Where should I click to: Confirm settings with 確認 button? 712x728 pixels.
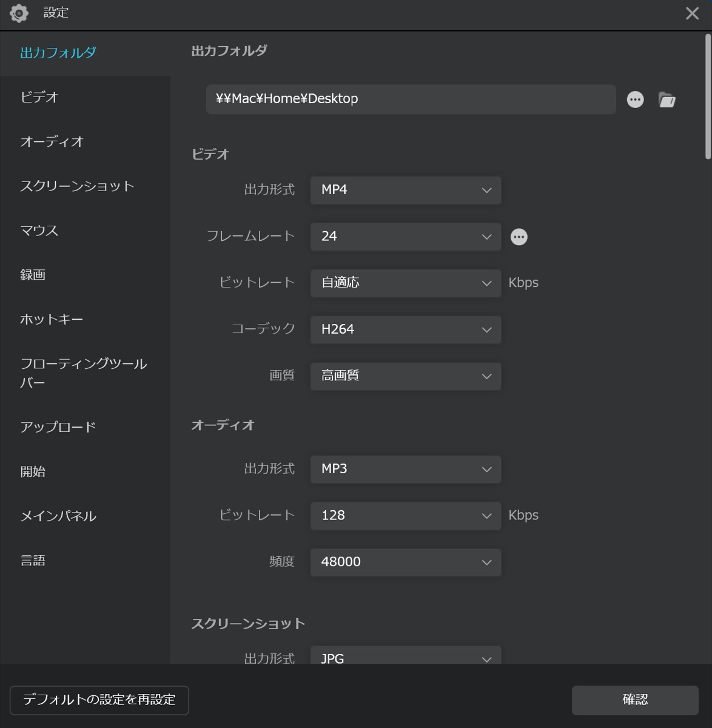(x=635, y=700)
